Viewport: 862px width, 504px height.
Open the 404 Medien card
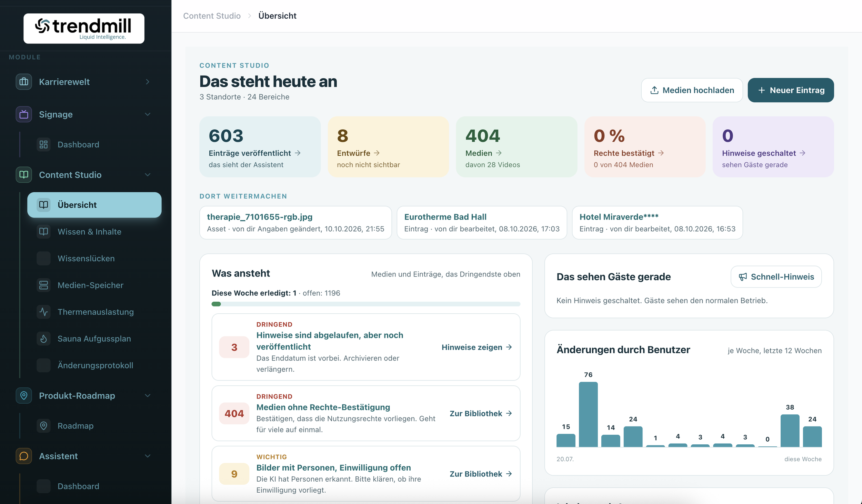click(x=517, y=147)
